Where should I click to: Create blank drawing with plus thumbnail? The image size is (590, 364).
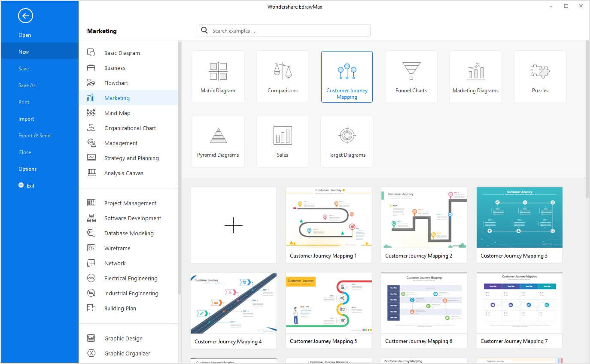pos(234,225)
